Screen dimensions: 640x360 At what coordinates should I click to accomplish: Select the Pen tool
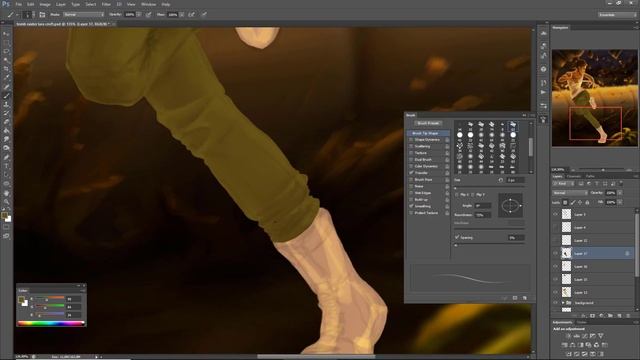coord(6,157)
